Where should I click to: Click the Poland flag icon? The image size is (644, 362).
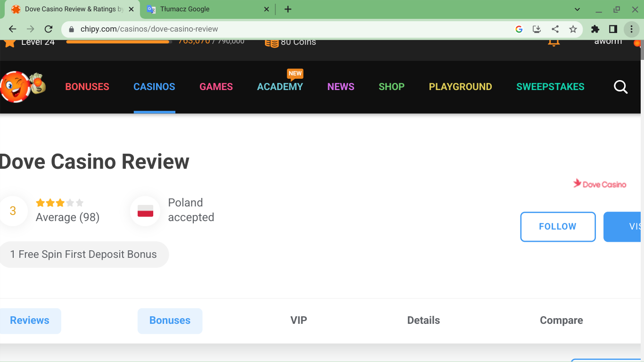pyautogui.click(x=144, y=211)
